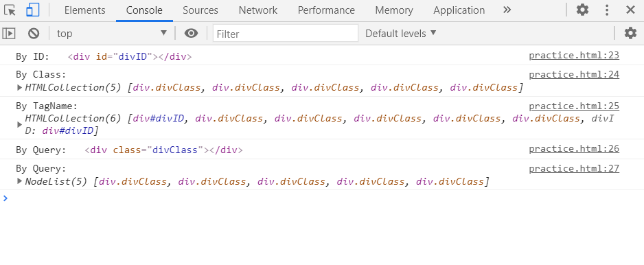The height and width of the screenshot is (265, 644).
Task: Open DevTools settings gear in tab bar
Action: tap(582, 10)
